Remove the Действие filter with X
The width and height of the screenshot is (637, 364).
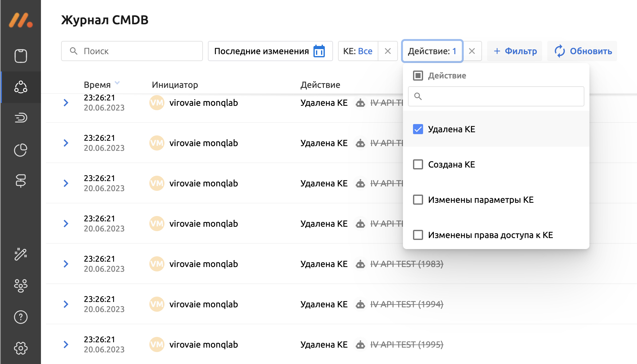472,51
